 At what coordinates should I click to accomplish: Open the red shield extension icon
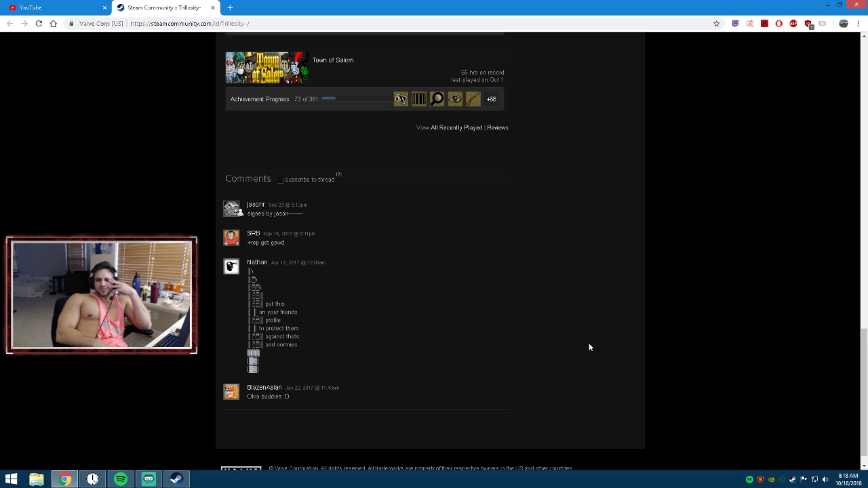[x=808, y=24]
